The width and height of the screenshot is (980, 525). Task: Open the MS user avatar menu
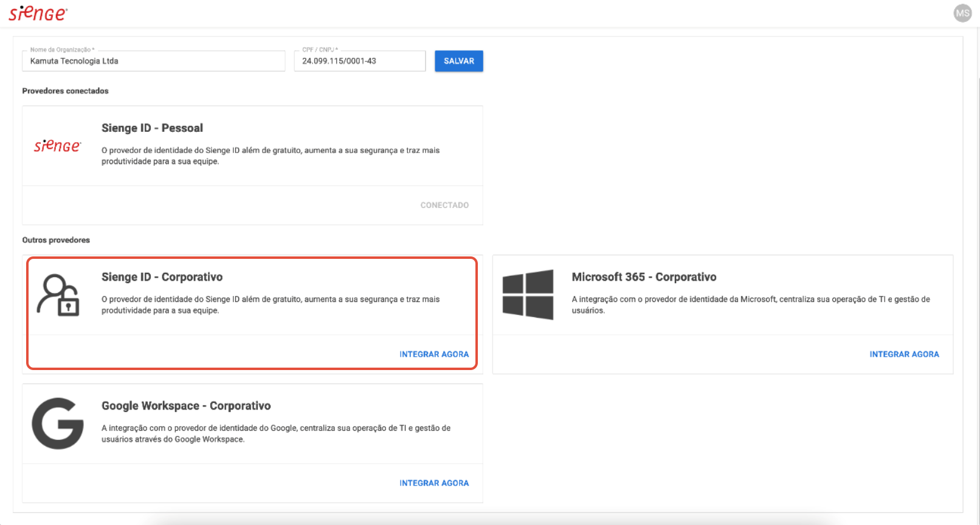pos(962,13)
